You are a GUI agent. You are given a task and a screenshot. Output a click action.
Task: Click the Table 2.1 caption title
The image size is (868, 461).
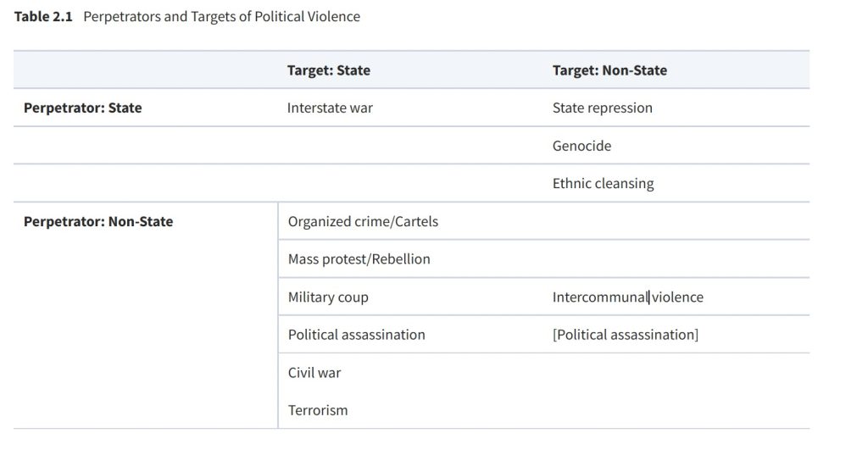tap(221, 17)
